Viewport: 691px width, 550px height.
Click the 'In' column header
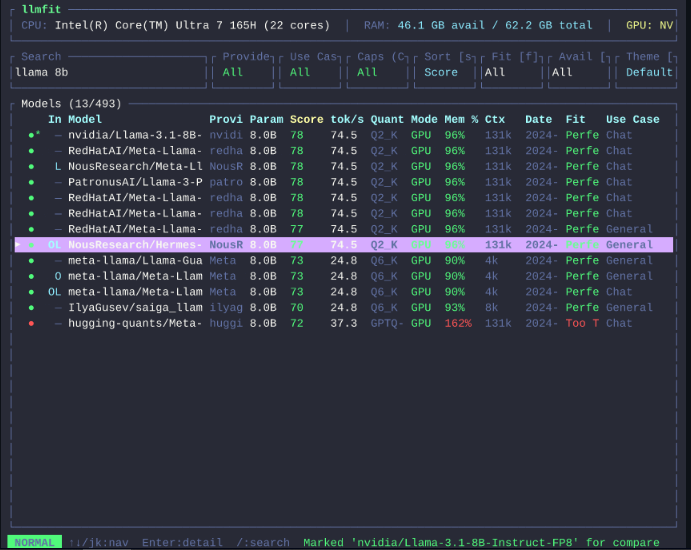click(55, 119)
